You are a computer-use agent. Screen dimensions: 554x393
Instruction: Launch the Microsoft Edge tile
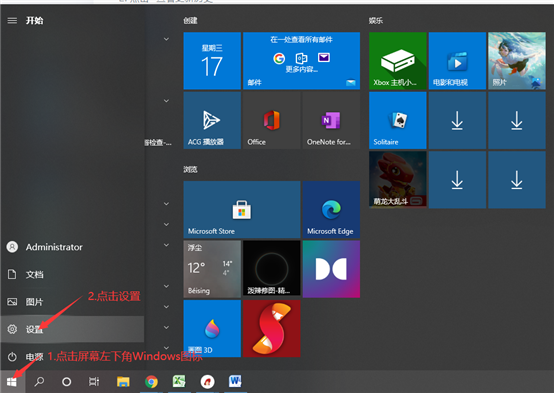pyautogui.click(x=331, y=209)
